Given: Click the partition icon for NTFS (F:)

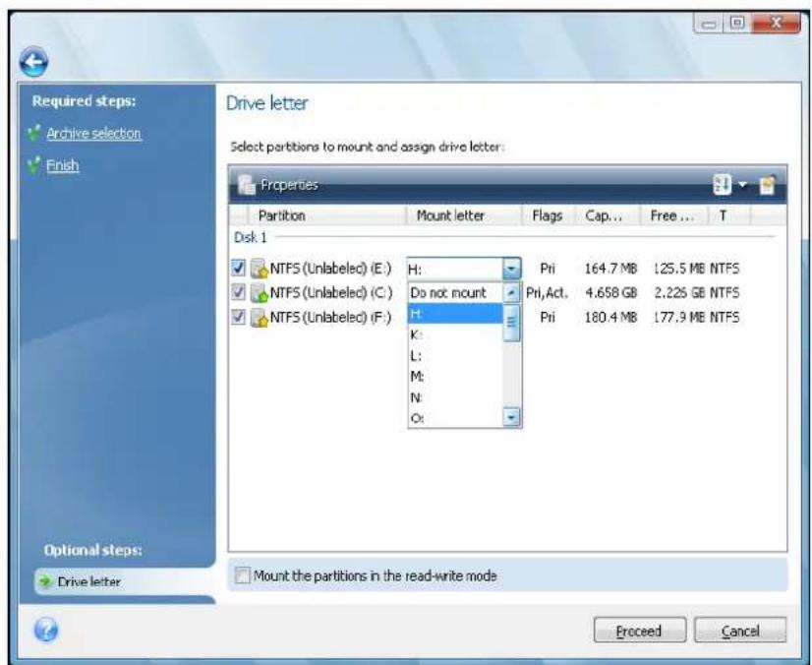Looking at the screenshot, I should coord(259,318).
